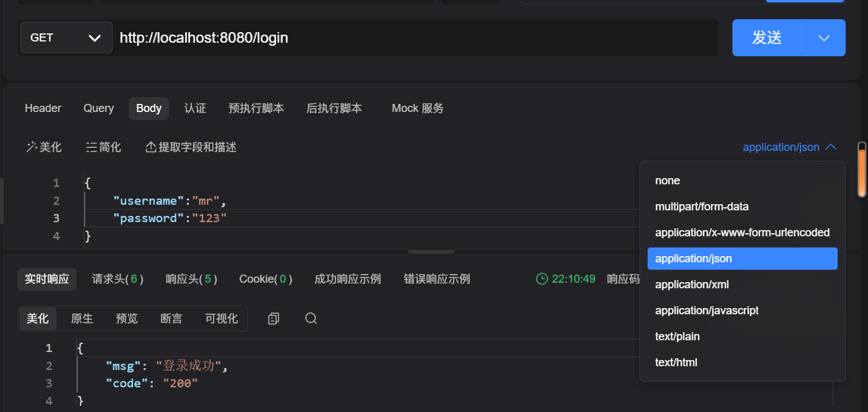Click the copy response icon

coord(274,319)
